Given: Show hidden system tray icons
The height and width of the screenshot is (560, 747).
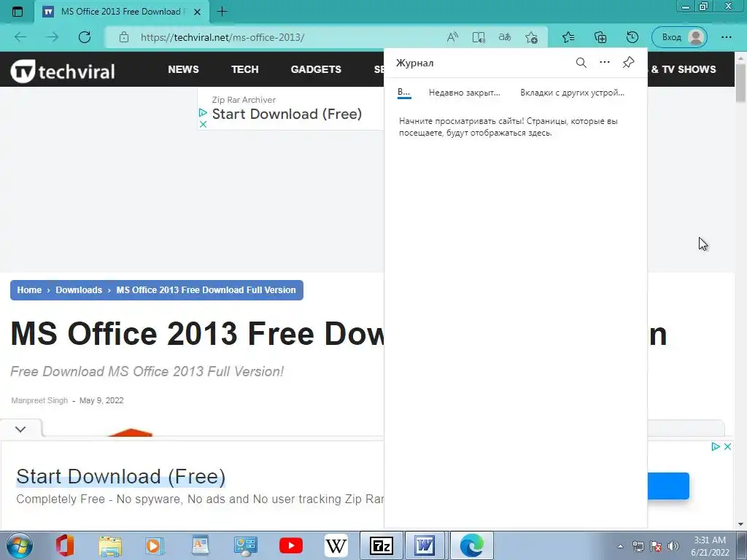Looking at the screenshot, I should (x=620, y=546).
